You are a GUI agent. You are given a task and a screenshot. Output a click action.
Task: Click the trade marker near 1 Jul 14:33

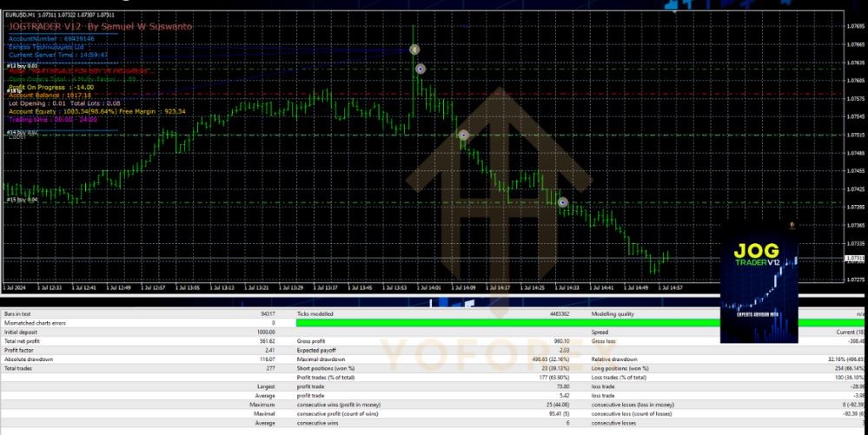tap(562, 202)
